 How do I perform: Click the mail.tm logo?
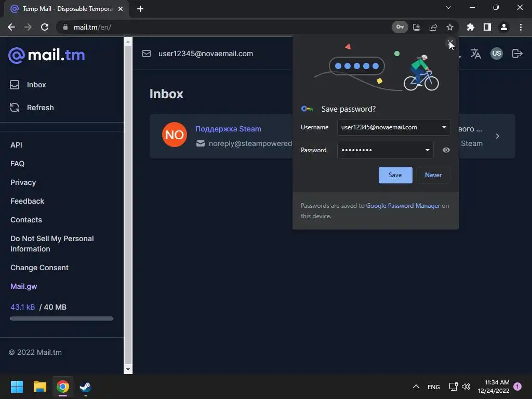(46, 55)
